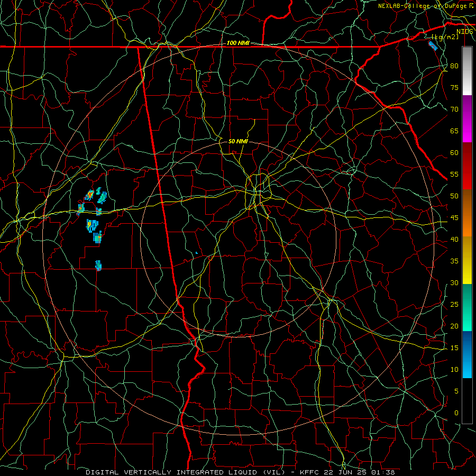476x476 pixels.
Task: Pick the dark red segment of color scale
Action: point(467,167)
